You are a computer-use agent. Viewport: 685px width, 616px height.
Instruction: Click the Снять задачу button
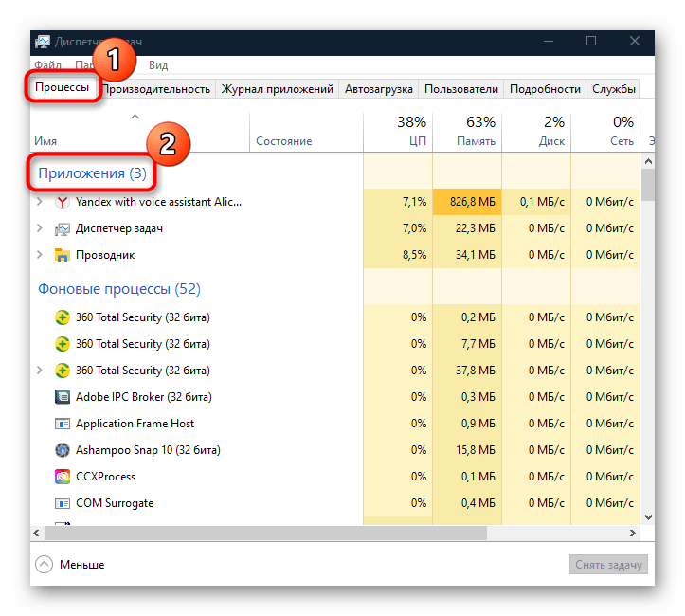tap(608, 565)
